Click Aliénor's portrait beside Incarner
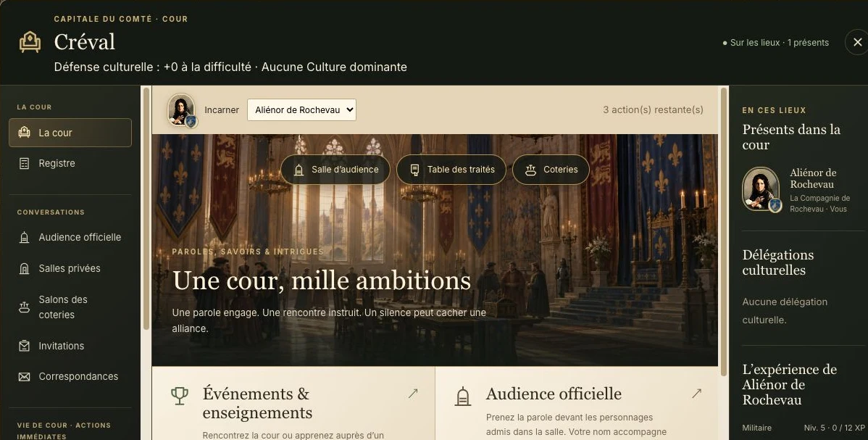This screenshot has width=868, height=440. click(181, 109)
